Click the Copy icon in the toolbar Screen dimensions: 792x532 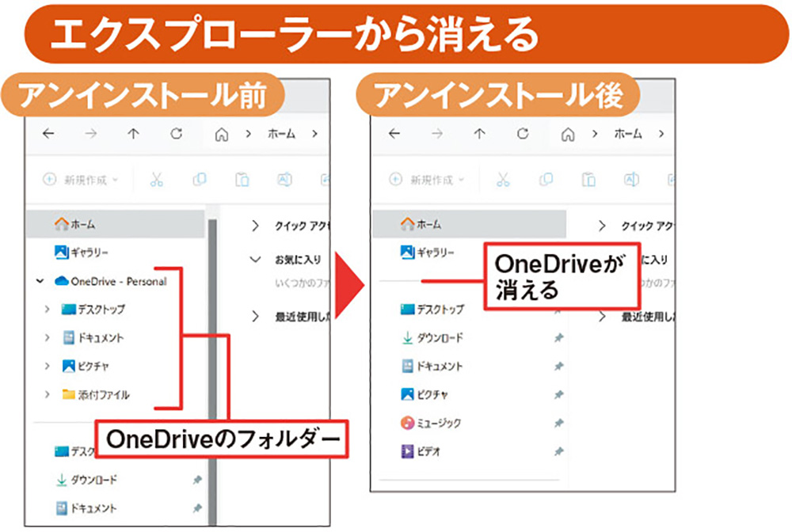199,179
